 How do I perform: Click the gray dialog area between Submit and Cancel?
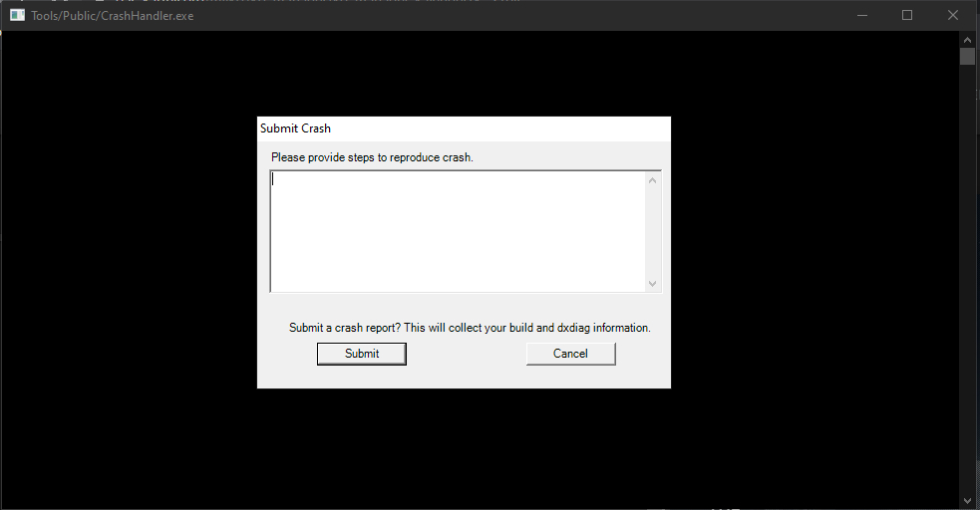click(466, 355)
